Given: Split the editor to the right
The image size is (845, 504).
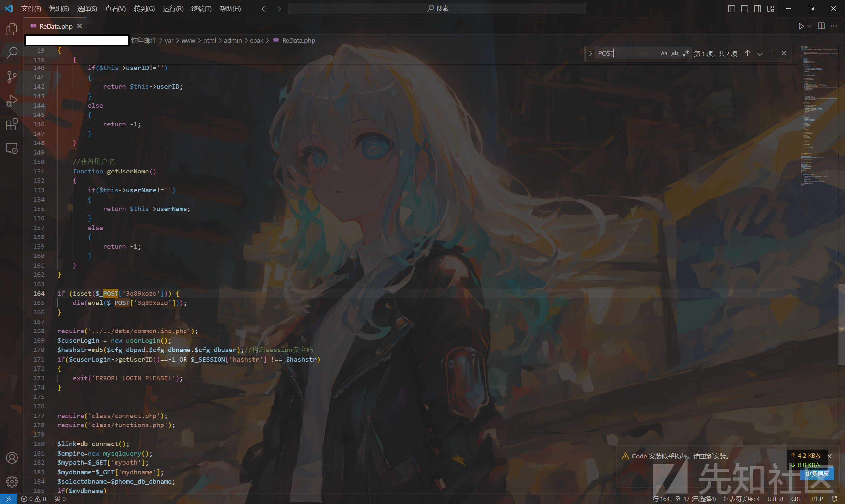Looking at the screenshot, I should (821, 26).
